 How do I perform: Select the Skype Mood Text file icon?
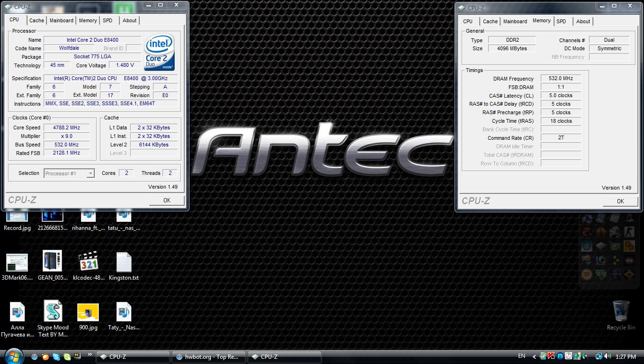[53, 318]
